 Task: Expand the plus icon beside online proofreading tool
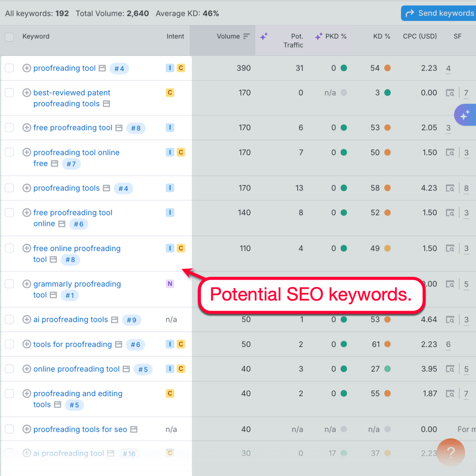coord(27,369)
